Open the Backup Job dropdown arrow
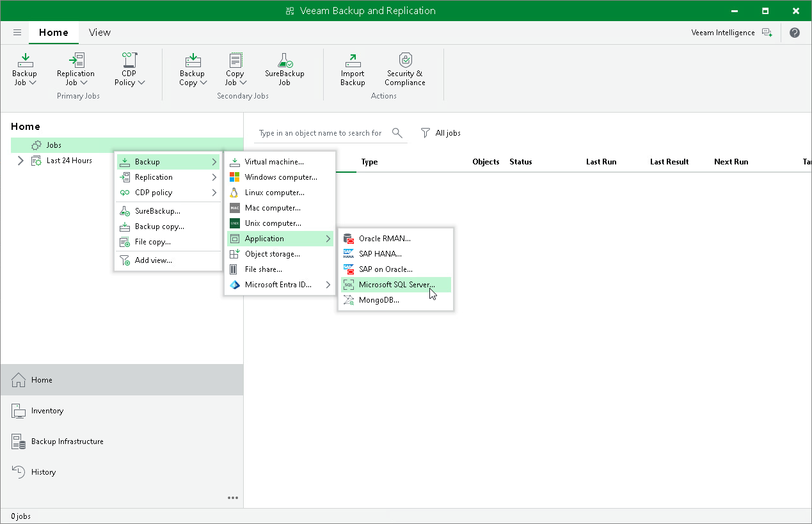 pyautogui.click(x=33, y=83)
